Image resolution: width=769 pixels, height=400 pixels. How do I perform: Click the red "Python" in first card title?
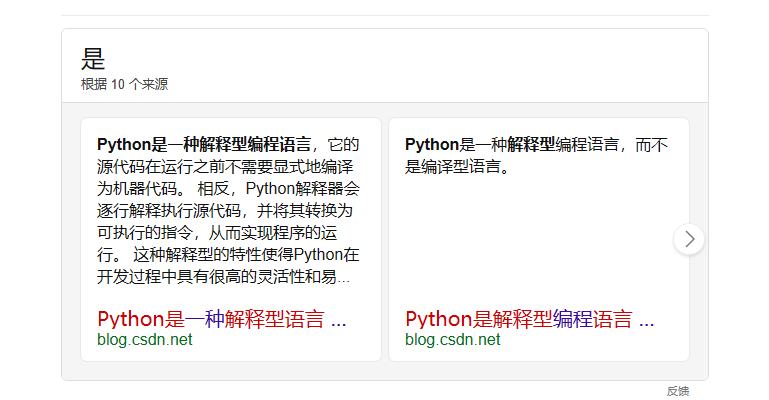(x=130, y=319)
